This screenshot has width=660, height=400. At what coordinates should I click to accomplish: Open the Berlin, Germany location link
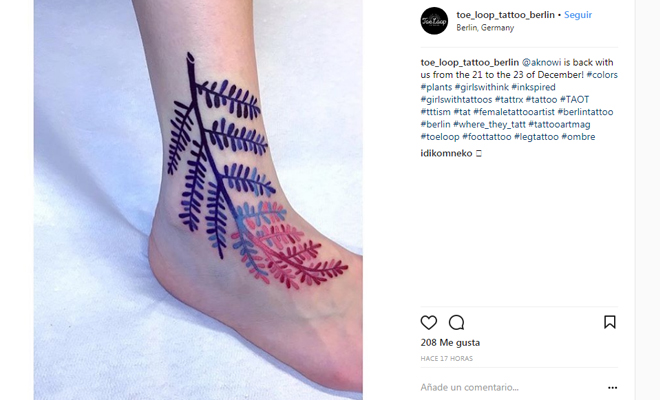pos(485,28)
